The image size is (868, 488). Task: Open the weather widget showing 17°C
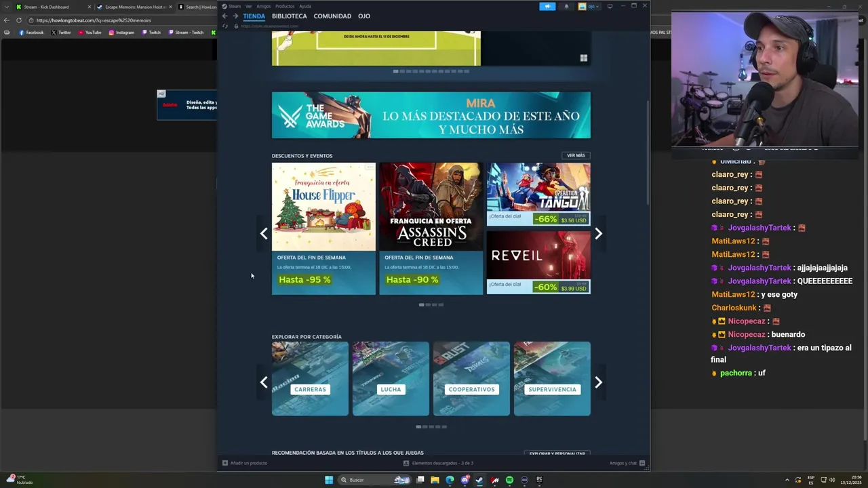pyautogui.click(x=20, y=480)
